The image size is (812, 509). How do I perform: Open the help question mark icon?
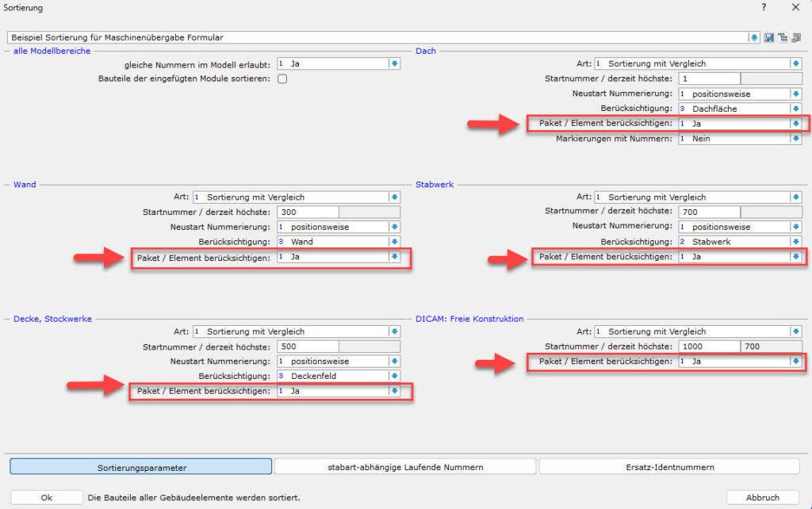[764, 7]
